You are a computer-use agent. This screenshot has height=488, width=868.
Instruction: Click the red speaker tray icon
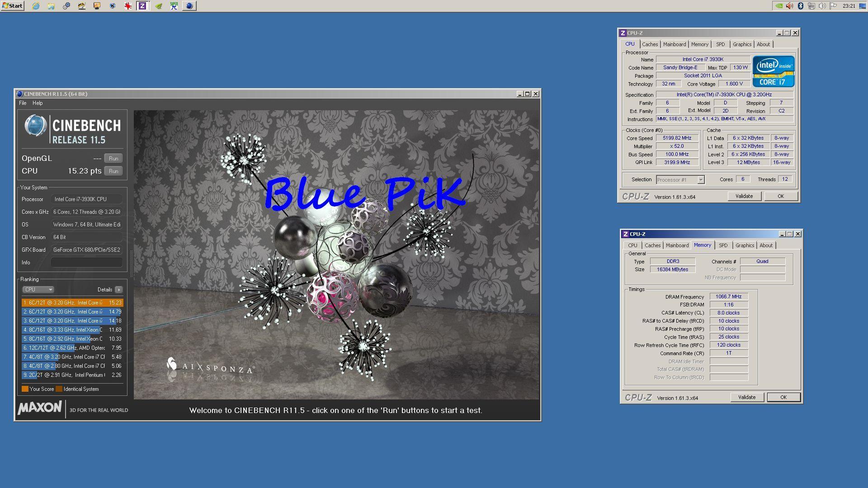coord(790,6)
